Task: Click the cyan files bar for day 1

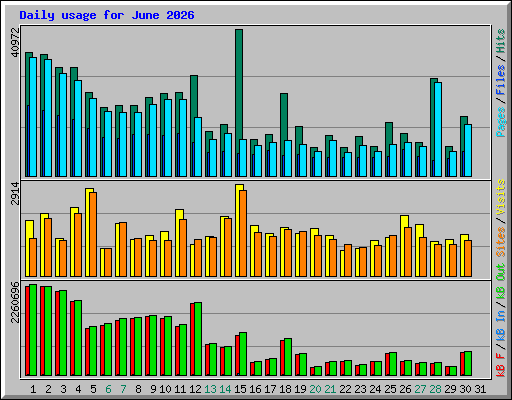Action: (33, 117)
